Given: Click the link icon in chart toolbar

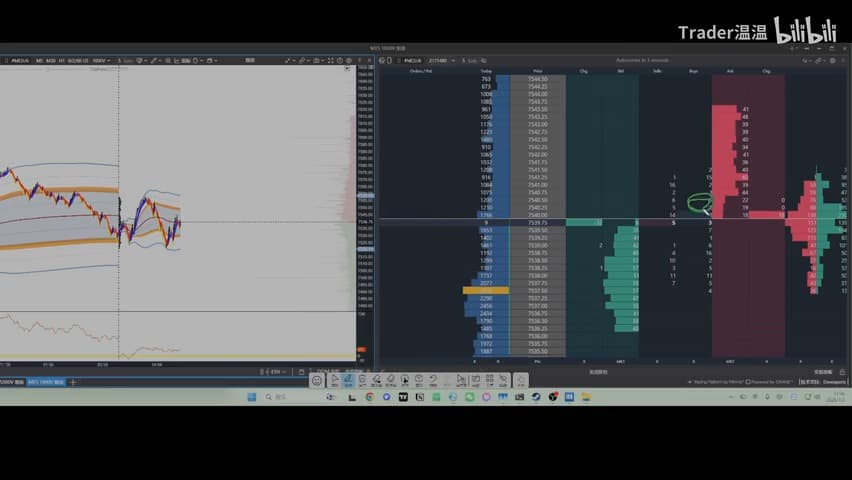Looking at the screenshot, I should coord(302,60).
